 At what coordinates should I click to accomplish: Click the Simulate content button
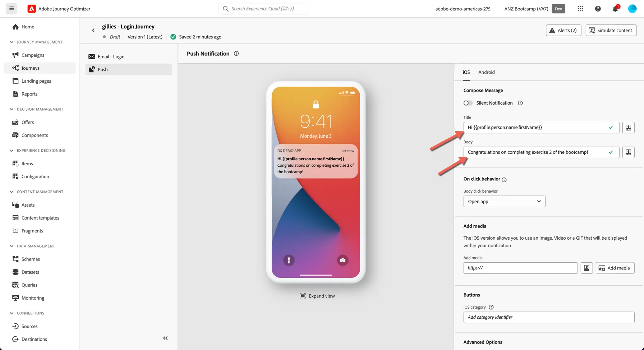(x=611, y=30)
